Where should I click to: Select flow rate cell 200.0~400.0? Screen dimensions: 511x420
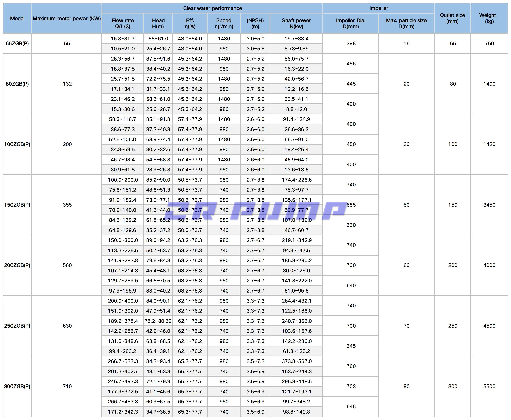(123, 301)
